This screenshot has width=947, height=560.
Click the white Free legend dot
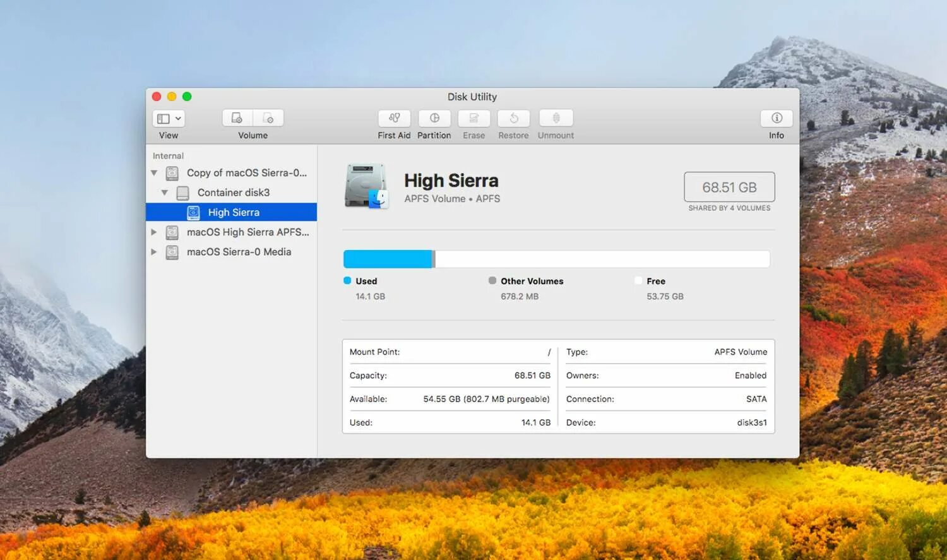[638, 280]
